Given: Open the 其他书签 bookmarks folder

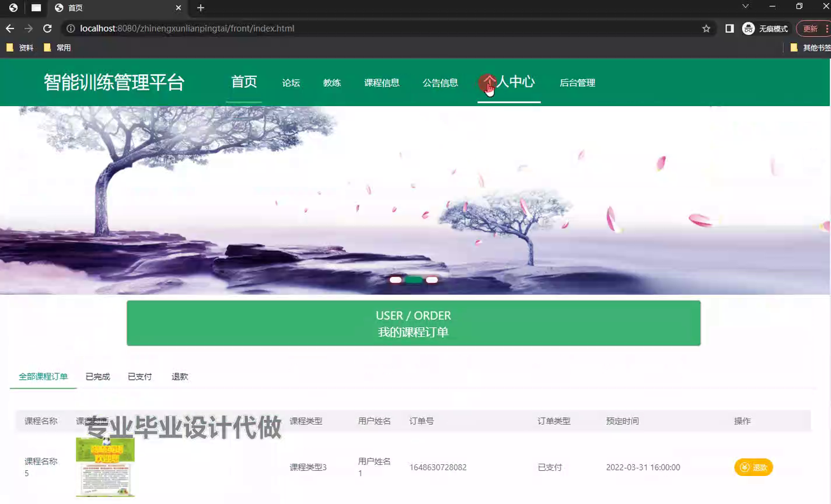Looking at the screenshot, I should pos(810,48).
